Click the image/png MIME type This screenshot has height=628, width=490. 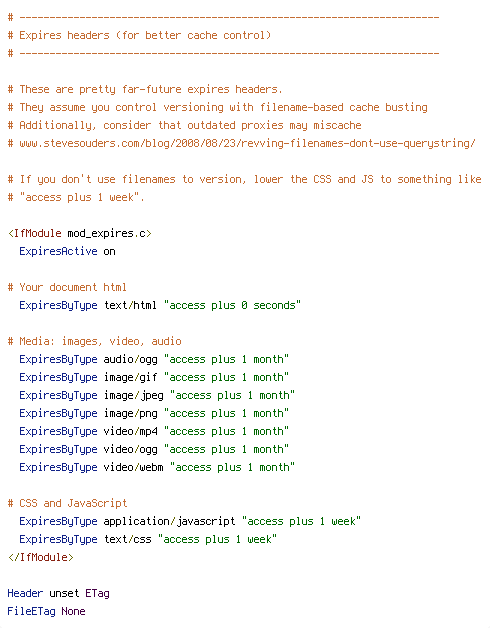point(131,414)
